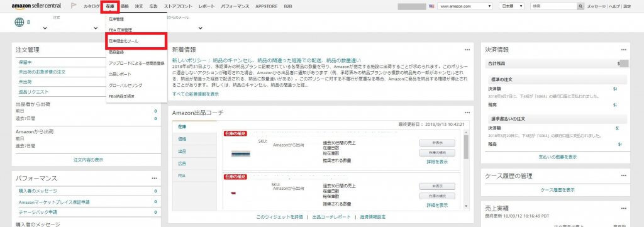644x227 pixels.
Task: Click 詳細を表示 link for first product
Action: pos(437,162)
